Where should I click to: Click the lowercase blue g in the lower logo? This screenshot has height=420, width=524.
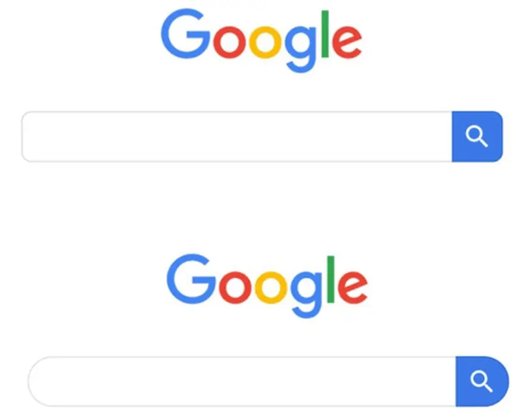[x=307, y=294]
